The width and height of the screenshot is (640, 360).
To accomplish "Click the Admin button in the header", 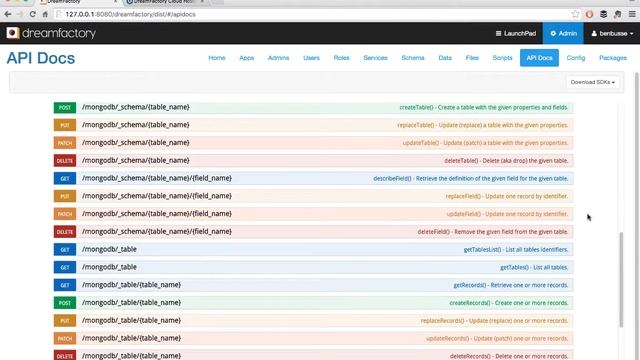I will pos(563,33).
